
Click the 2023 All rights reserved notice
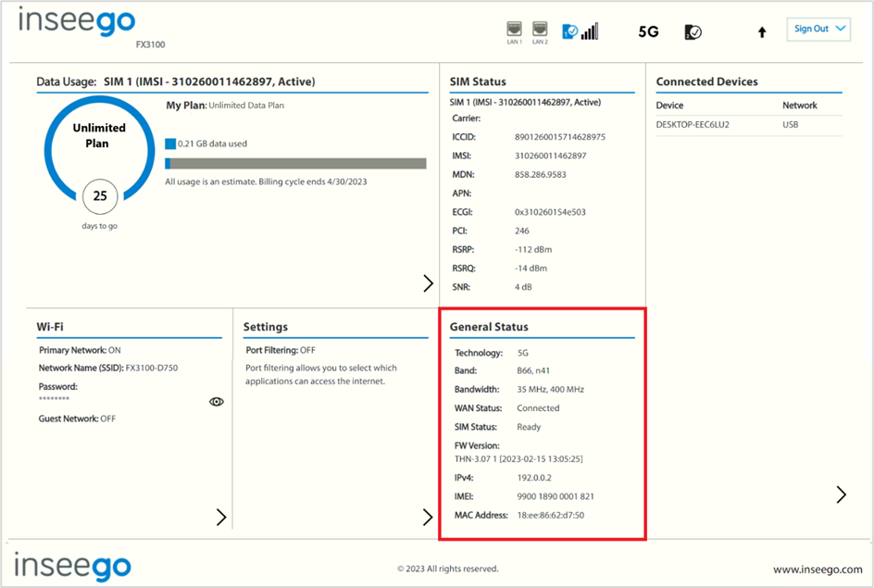(x=447, y=569)
